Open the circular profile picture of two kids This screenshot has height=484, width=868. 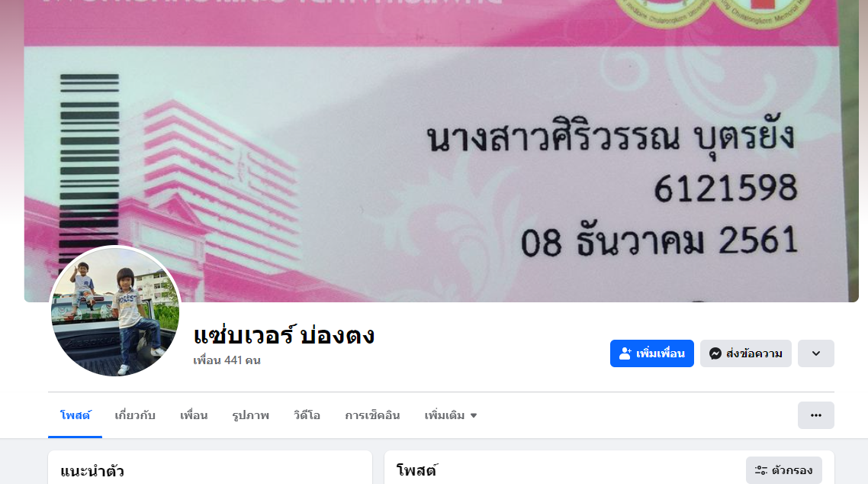(115, 311)
